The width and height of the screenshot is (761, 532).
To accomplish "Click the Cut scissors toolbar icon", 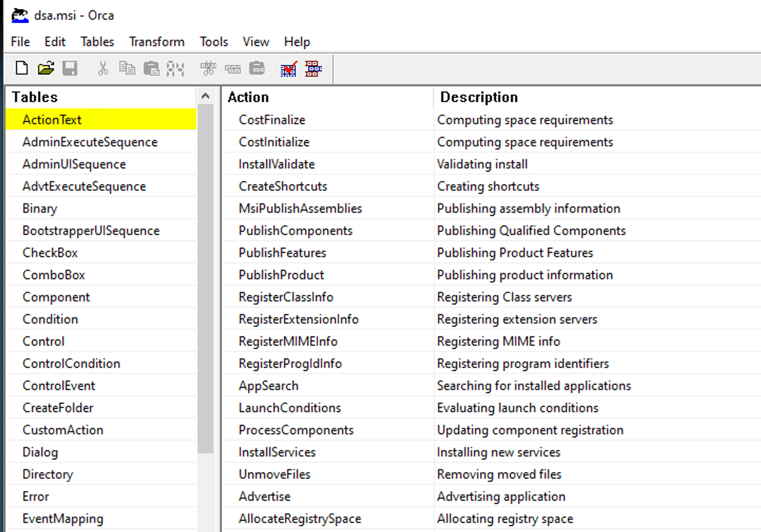I will coord(103,68).
